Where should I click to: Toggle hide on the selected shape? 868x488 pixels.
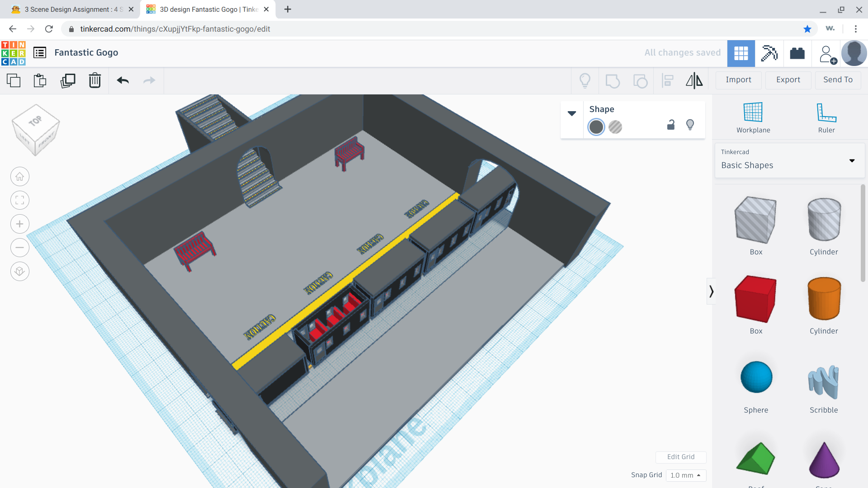[x=690, y=125]
